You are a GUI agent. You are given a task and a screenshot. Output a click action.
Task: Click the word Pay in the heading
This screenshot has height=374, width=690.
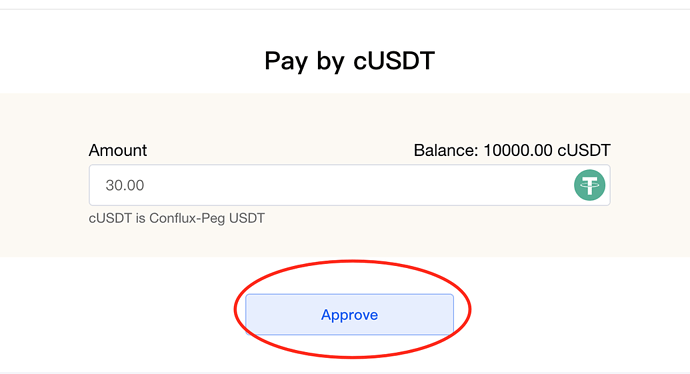pos(286,62)
